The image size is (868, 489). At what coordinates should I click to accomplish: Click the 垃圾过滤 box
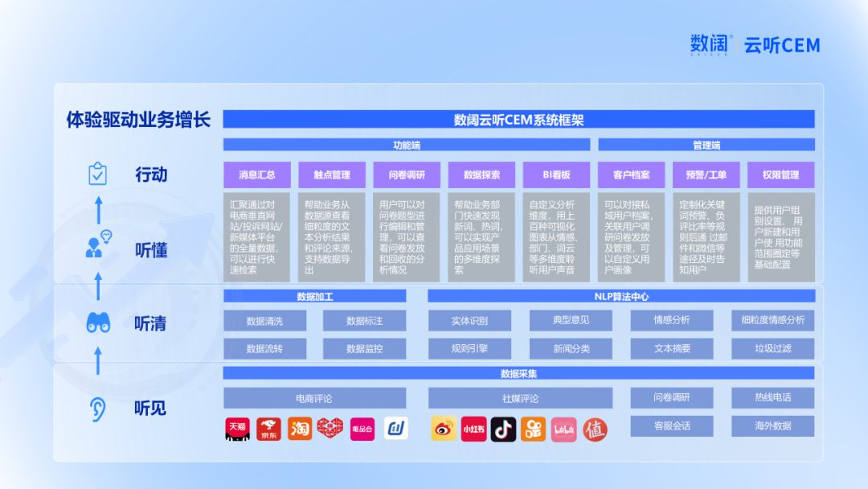coord(773,348)
